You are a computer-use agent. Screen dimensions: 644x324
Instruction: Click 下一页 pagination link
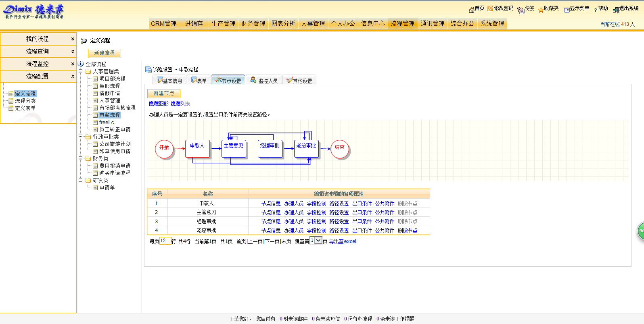(x=272, y=241)
